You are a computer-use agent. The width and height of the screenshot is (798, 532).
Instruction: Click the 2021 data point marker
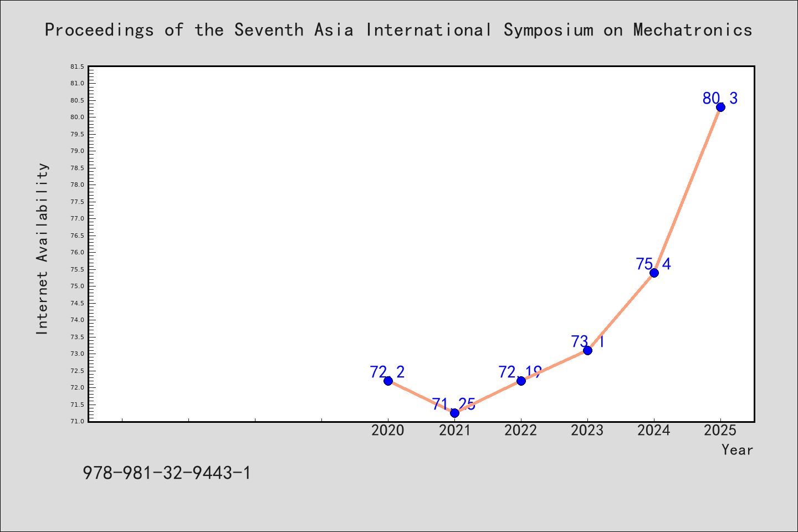click(x=454, y=413)
